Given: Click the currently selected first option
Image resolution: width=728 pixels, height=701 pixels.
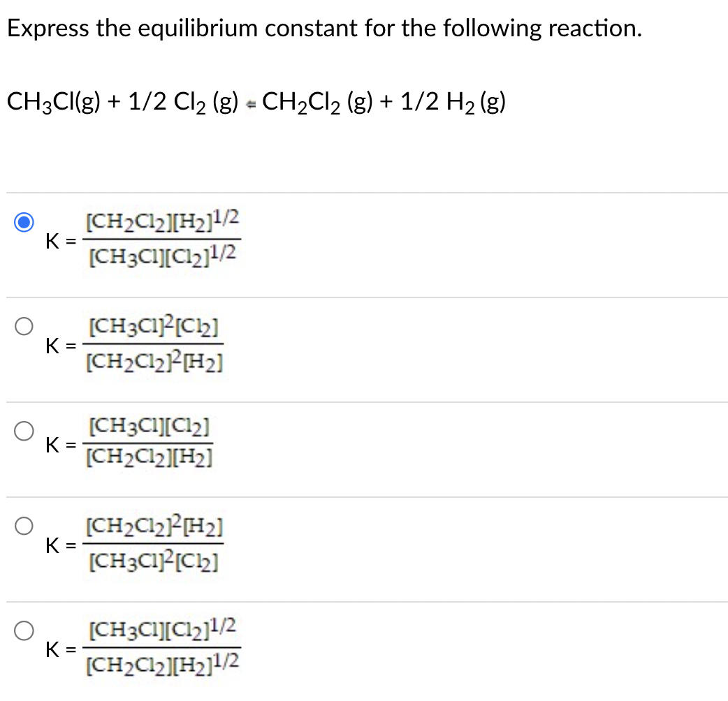Looking at the screenshot, I should click(23, 222).
